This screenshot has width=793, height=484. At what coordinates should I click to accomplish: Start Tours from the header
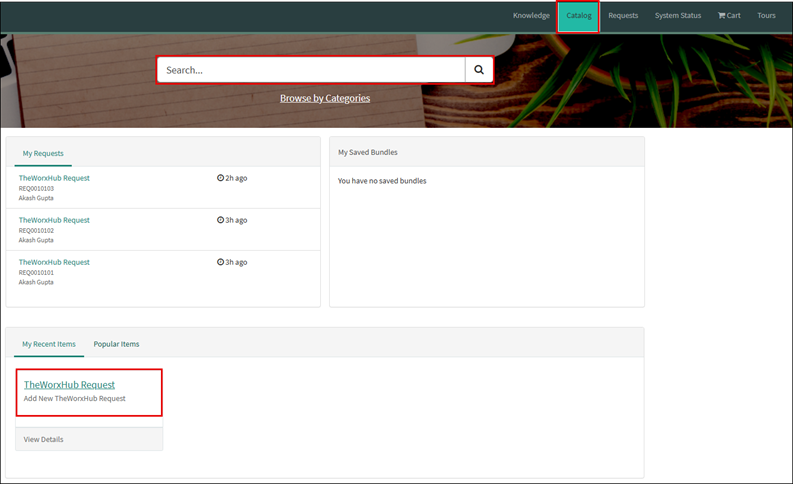click(766, 16)
